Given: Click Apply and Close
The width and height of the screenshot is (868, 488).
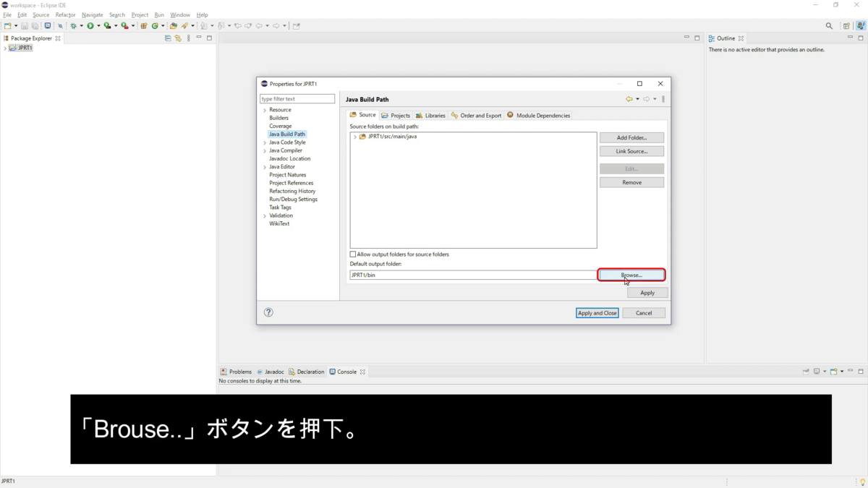Looking at the screenshot, I should pyautogui.click(x=597, y=313).
